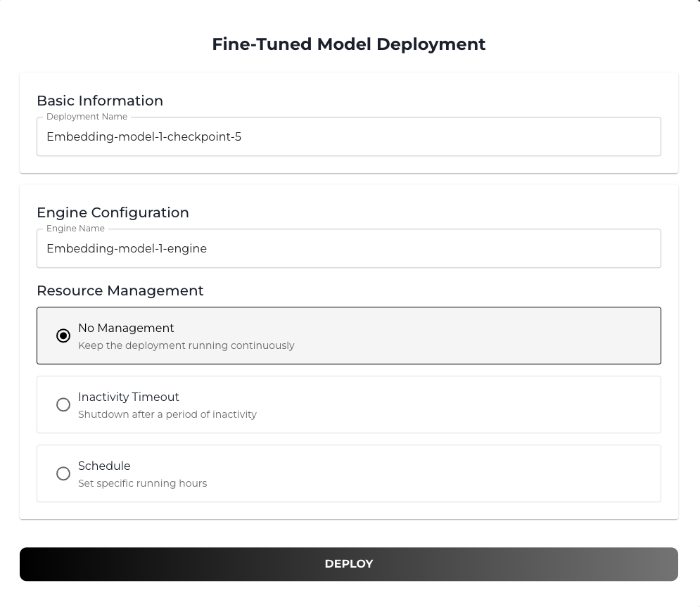The height and width of the screenshot is (607, 700).
Task: Click the Basic Information heading
Action: 100,101
